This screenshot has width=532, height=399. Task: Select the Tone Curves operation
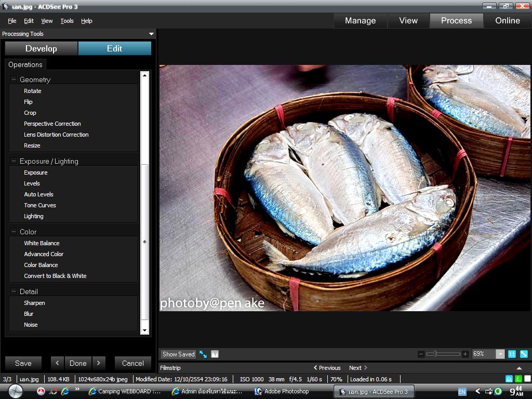click(x=40, y=205)
